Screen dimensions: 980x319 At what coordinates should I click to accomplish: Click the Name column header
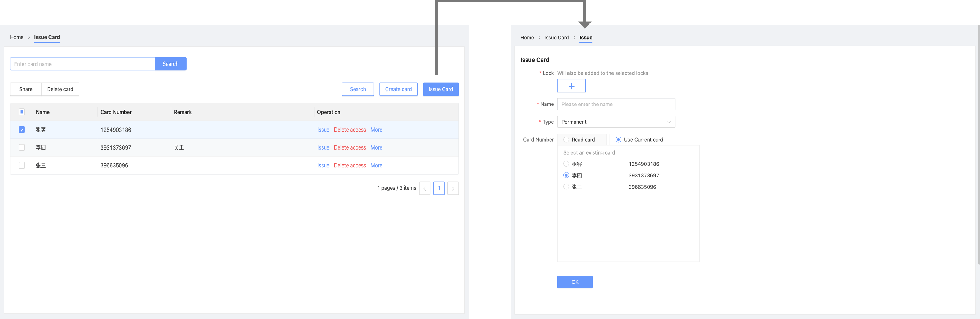[43, 112]
